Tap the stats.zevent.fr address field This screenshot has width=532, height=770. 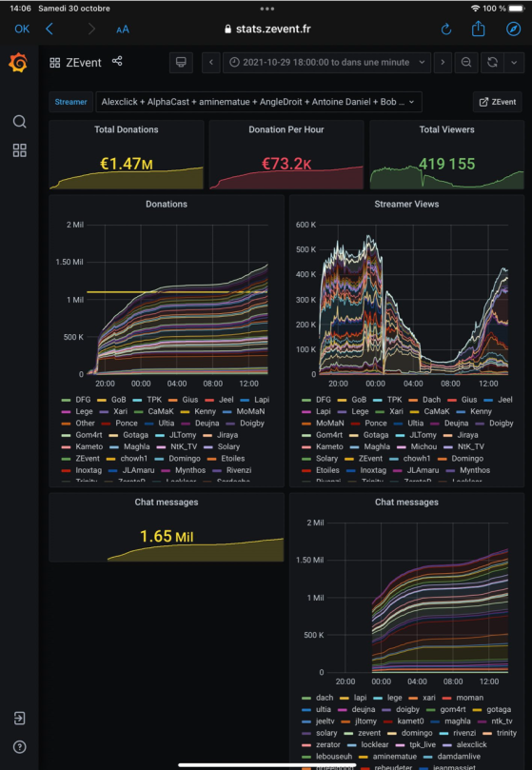coord(267,29)
